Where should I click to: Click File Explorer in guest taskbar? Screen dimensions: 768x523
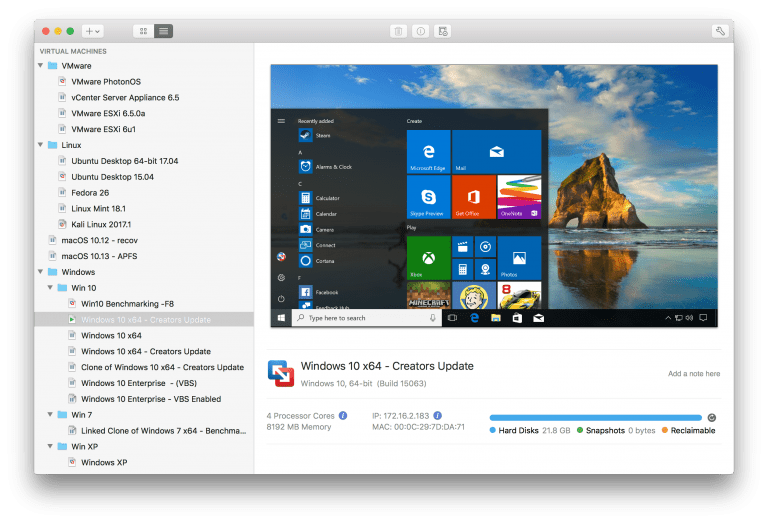pos(496,318)
